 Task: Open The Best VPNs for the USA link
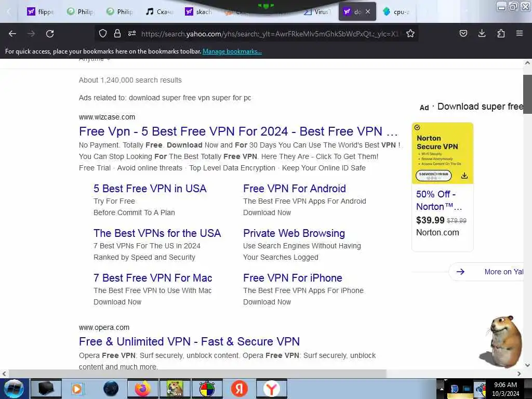point(157,233)
